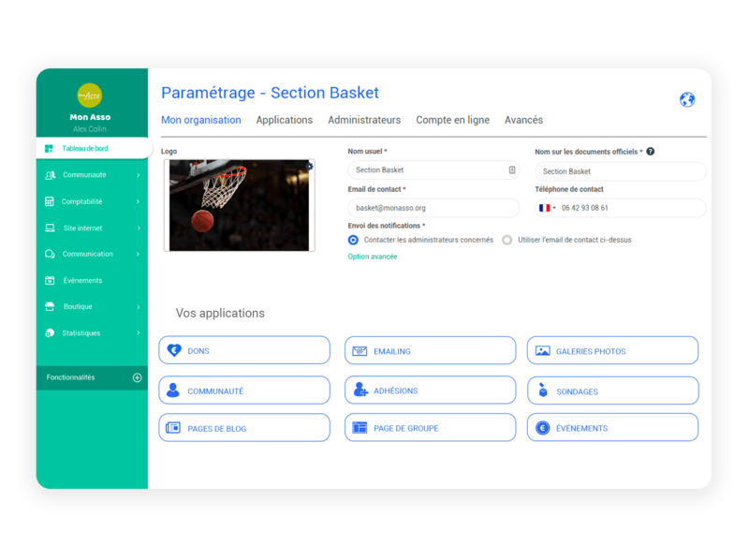This screenshot has height=560, width=749.
Task: Open the DONS application button
Action: [x=244, y=350]
